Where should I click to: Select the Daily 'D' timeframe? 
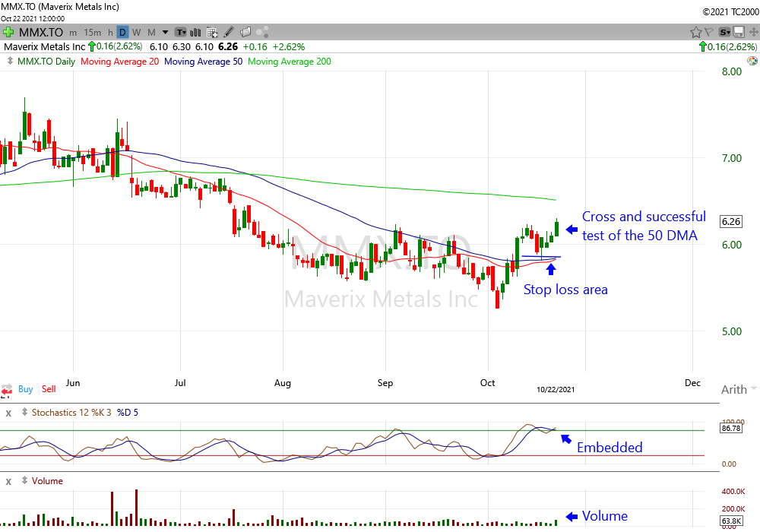coord(122,33)
